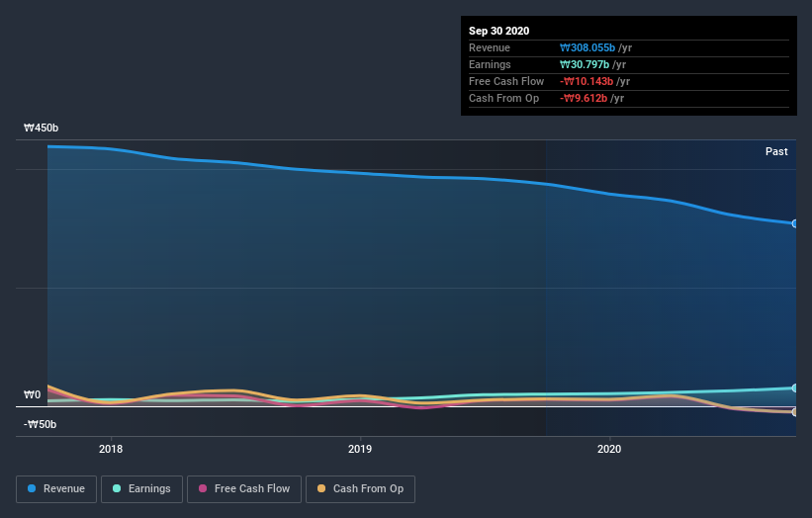Click the 'Cash From Op' tooltip row label
812x518 pixels.
[x=503, y=98]
